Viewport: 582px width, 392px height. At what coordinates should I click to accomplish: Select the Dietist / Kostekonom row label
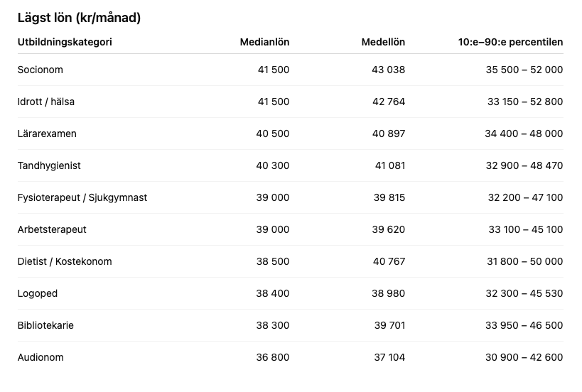[65, 261]
